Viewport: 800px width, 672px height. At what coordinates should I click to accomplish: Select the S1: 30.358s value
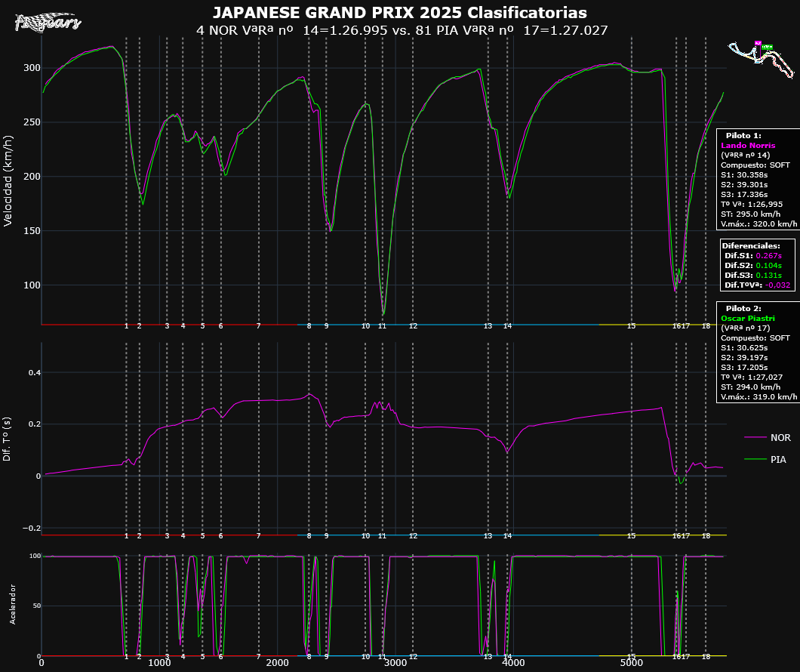click(744, 174)
